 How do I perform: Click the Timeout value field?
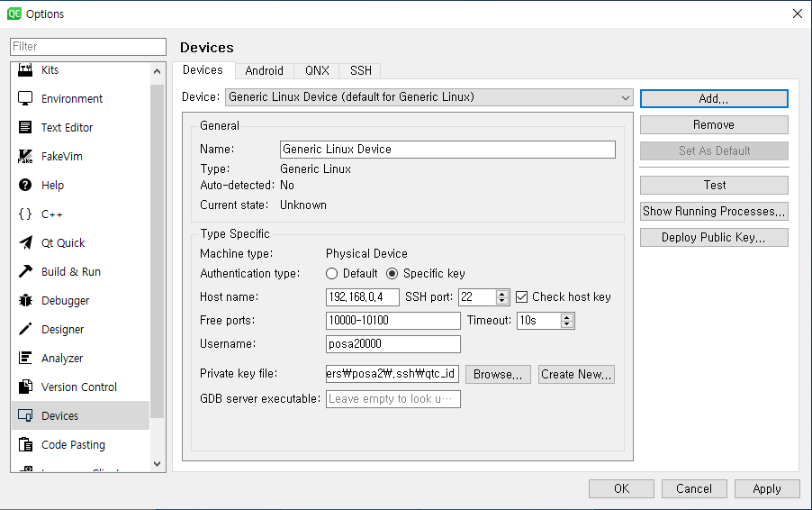(539, 320)
